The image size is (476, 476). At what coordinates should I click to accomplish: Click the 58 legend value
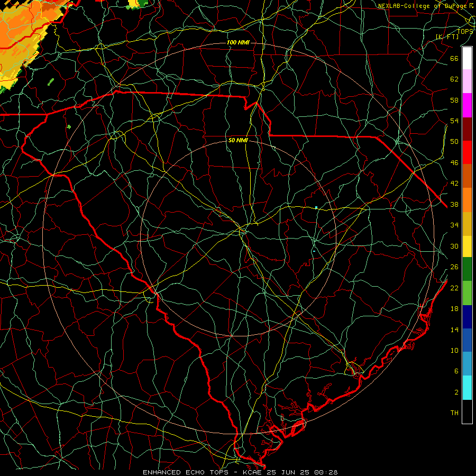(454, 100)
